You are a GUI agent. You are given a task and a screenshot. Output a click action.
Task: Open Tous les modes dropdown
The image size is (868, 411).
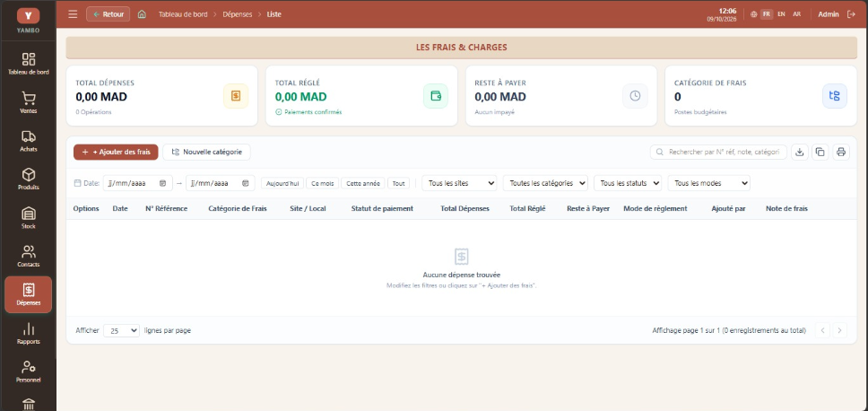point(709,183)
